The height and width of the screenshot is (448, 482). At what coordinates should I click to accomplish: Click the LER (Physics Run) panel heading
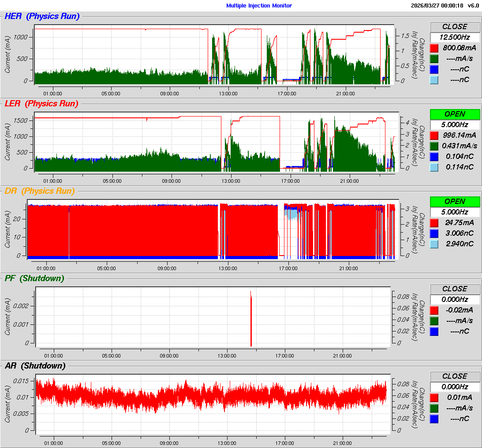pyautogui.click(x=41, y=104)
